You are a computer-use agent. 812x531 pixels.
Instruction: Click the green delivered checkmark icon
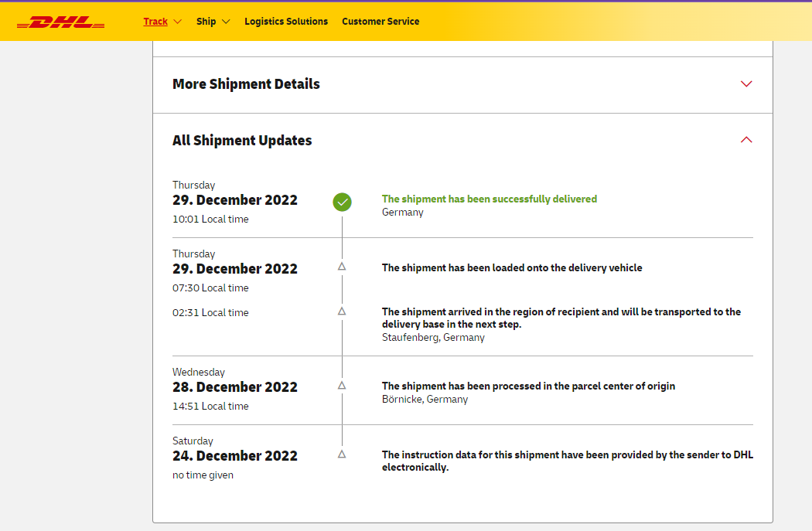coord(342,202)
